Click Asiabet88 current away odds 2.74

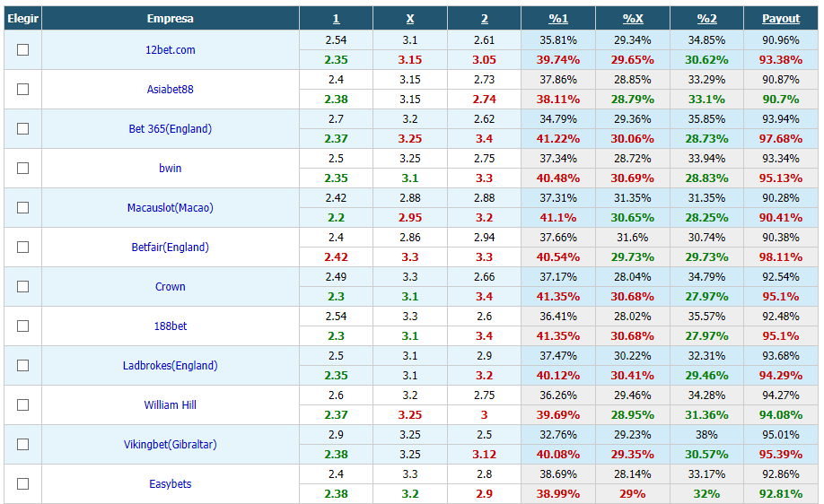485,100
